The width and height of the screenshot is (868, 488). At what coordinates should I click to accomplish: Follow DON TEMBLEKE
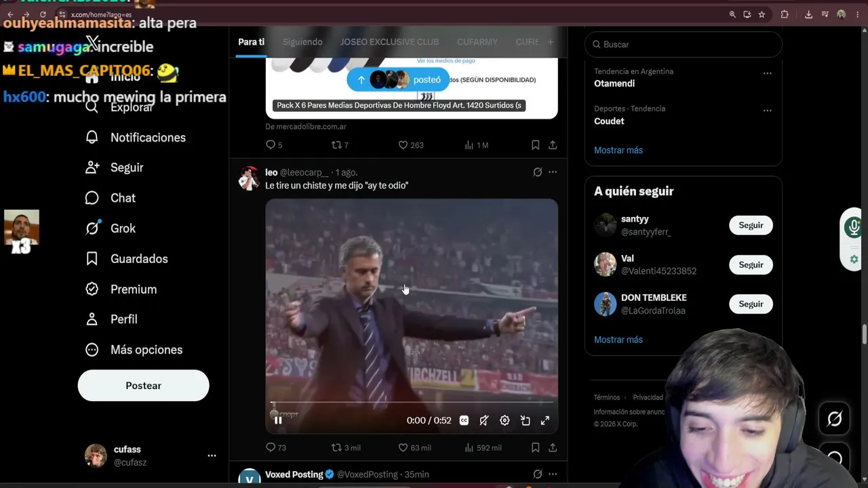click(751, 304)
